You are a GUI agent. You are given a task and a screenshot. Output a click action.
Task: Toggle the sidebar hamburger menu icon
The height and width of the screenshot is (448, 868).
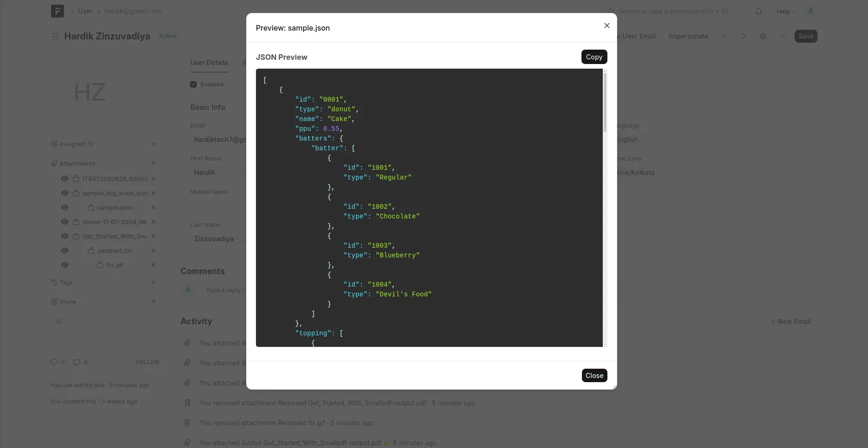[55, 36]
